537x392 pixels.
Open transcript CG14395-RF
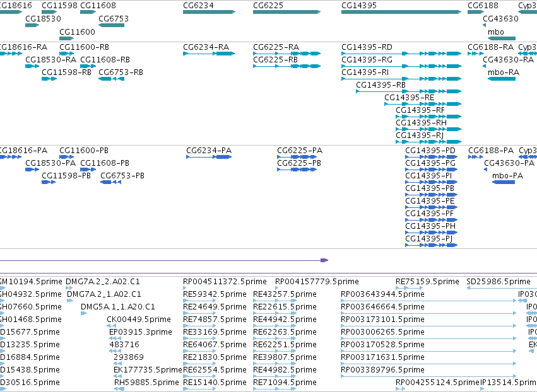(420, 110)
